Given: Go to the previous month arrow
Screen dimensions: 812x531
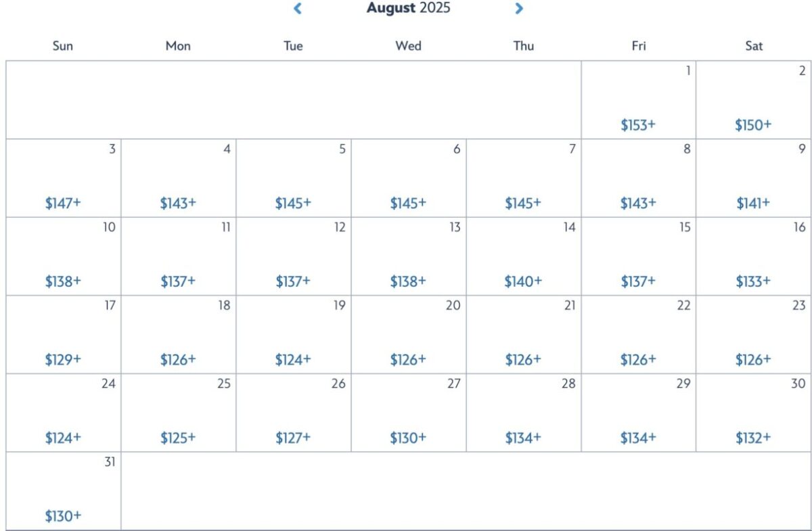Looking at the screenshot, I should [x=297, y=9].
